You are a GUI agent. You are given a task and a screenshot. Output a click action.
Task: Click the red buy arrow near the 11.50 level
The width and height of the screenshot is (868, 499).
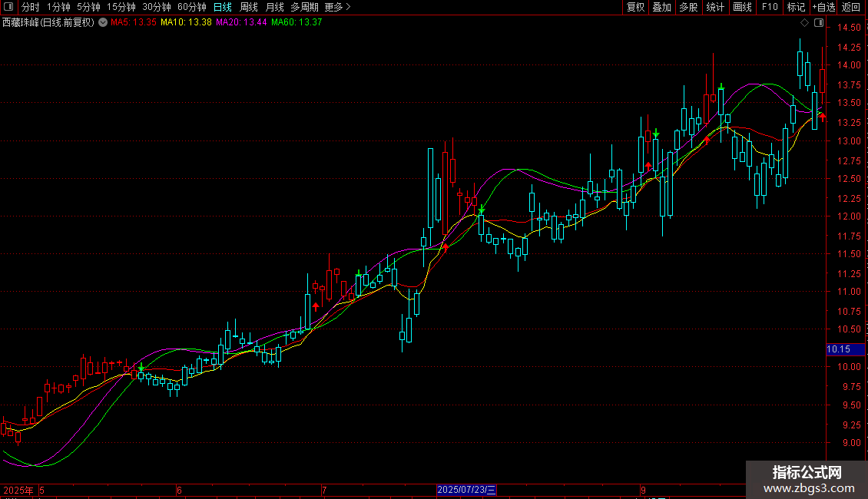coord(446,247)
